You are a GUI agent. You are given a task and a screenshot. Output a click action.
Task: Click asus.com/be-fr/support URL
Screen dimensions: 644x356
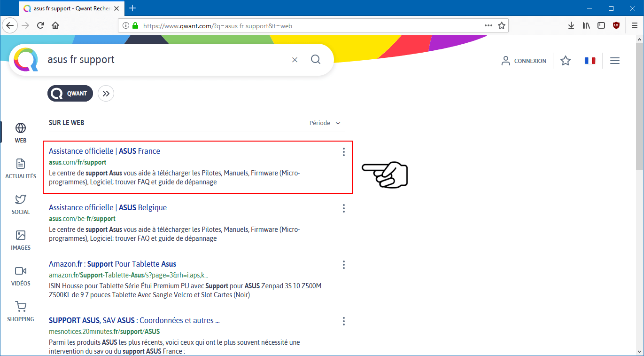tap(82, 219)
